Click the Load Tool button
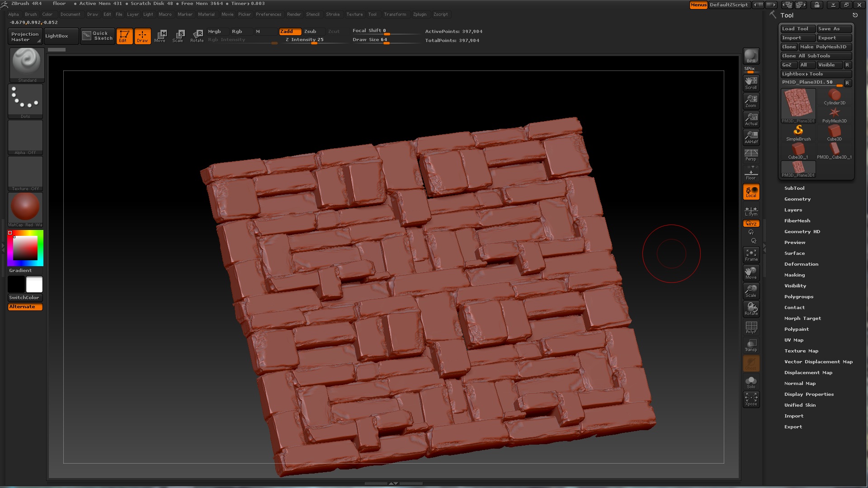The image size is (868, 488). [797, 29]
